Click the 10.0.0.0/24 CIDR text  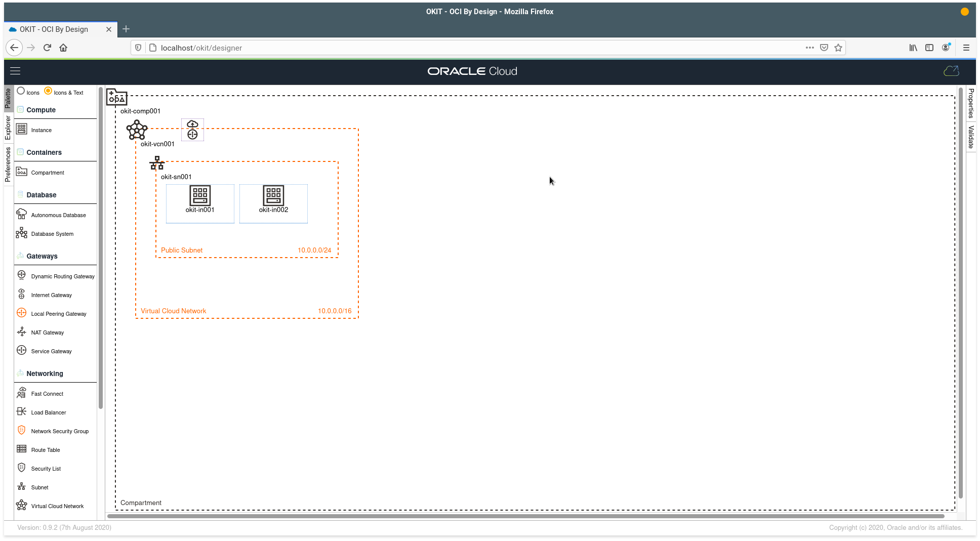click(x=314, y=250)
